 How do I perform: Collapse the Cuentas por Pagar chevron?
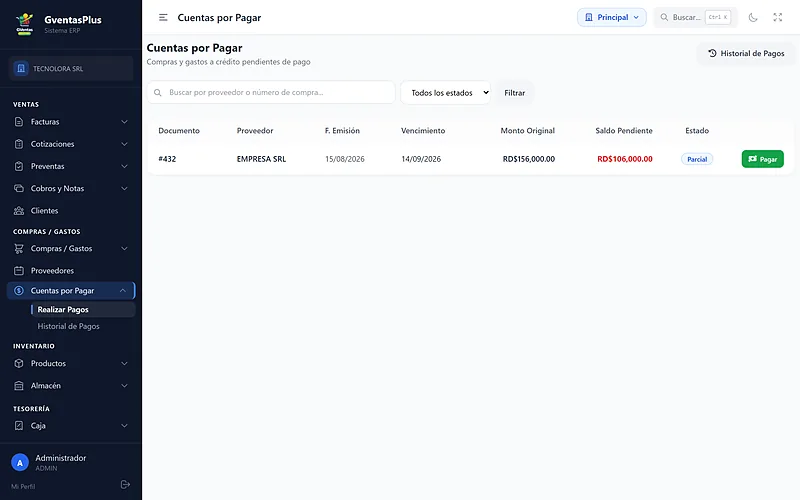pos(123,291)
